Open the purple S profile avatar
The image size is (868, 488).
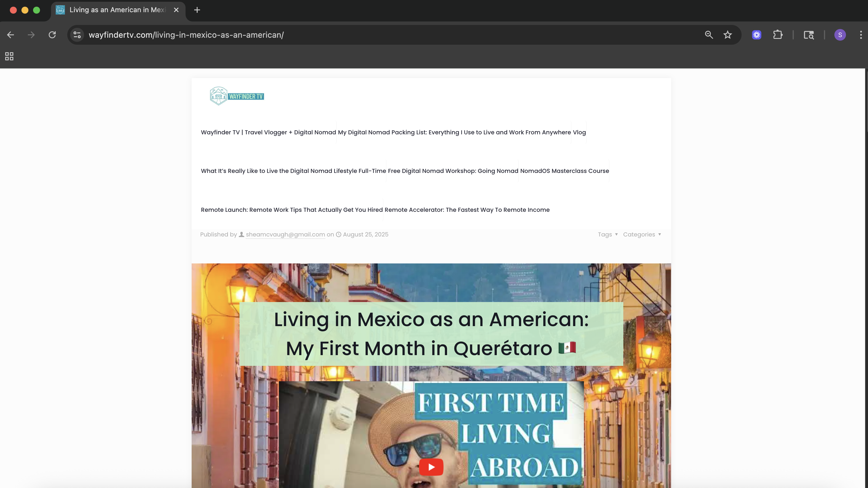[840, 35]
